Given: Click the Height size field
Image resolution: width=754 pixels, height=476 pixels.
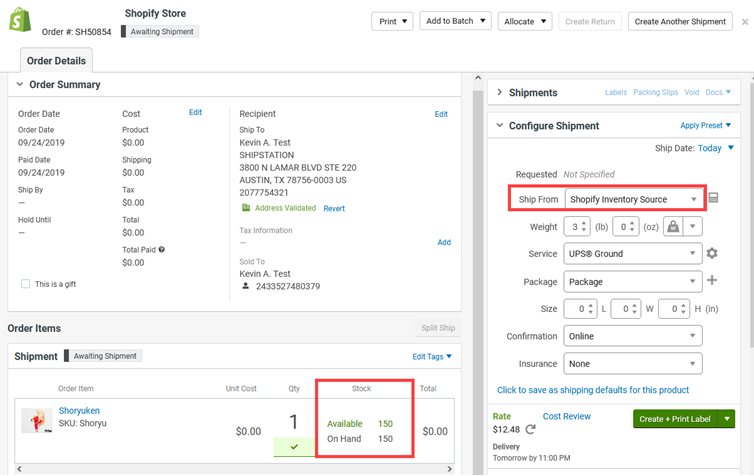Looking at the screenshot, I should click(674, 309).
